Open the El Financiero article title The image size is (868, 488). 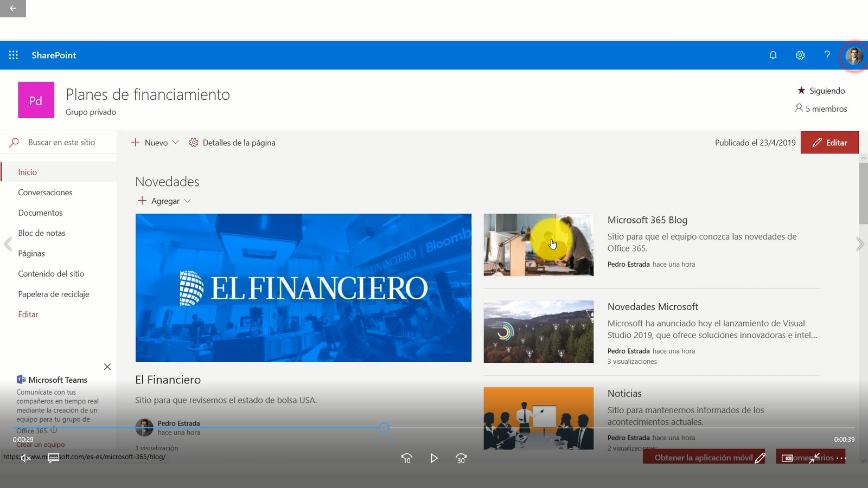168,380
